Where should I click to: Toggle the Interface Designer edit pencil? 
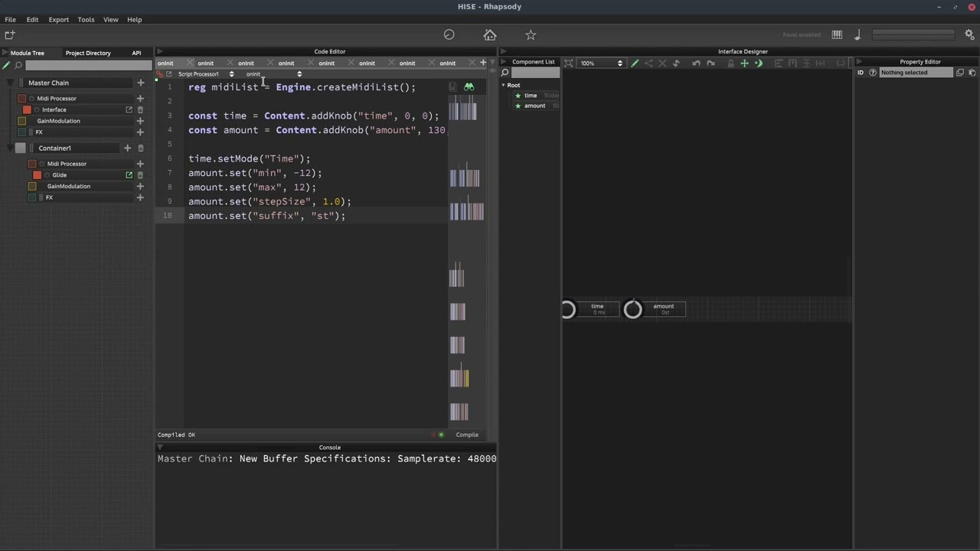point(635,63)
